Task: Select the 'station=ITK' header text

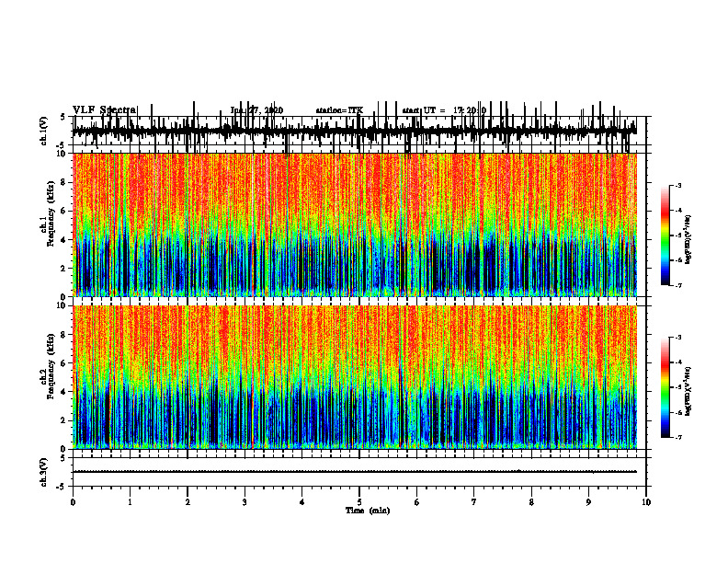Action: pyautogui.click(x=339, y=110)
